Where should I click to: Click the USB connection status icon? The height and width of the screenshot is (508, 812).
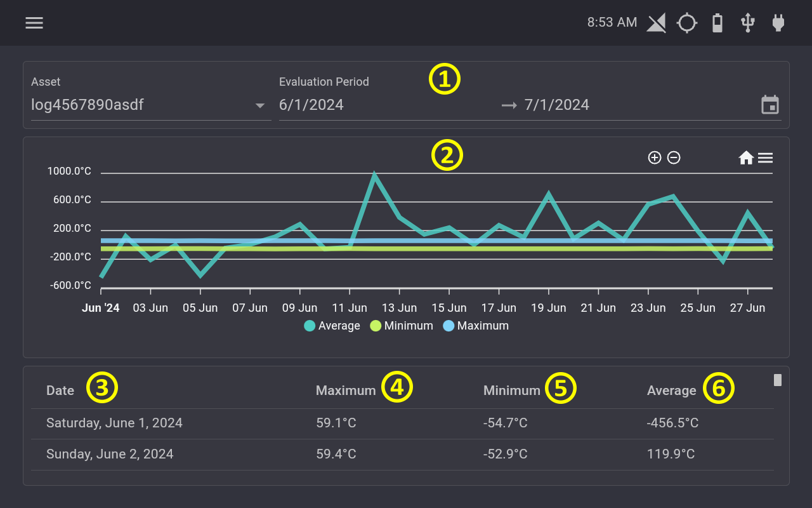click(748, 23)
